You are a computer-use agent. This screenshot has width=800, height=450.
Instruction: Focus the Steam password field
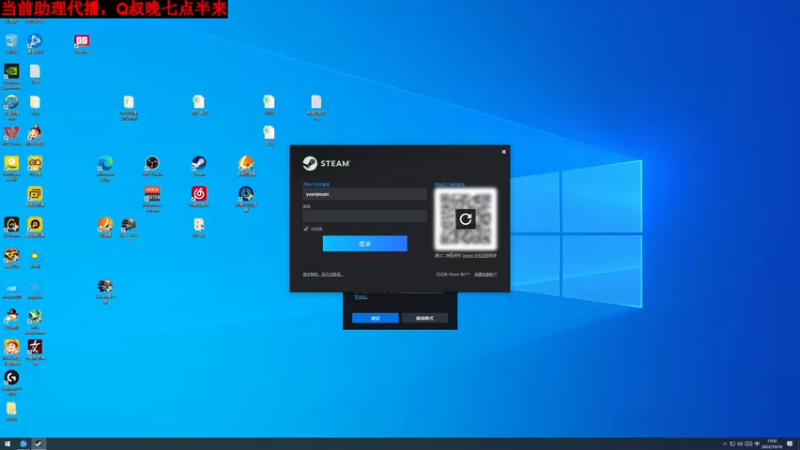(365, 216)
